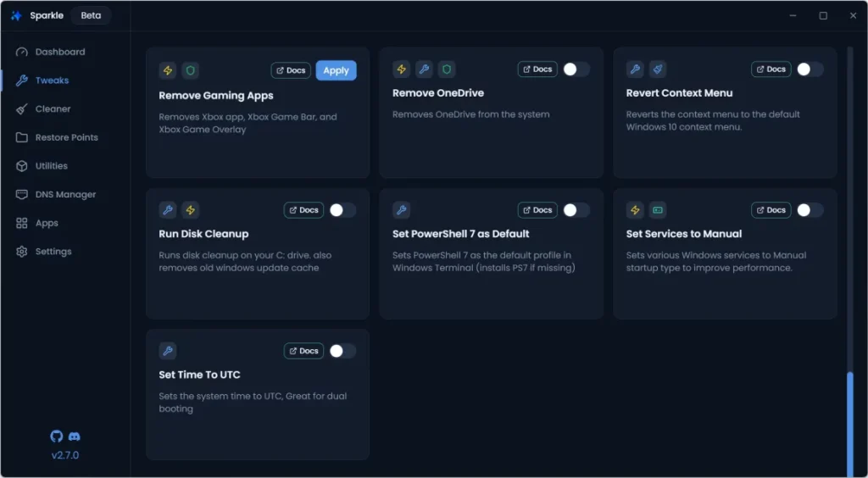Click the Sparkle logo icon
The width and height of the screenshot is (868, 478).
[16, 16]
